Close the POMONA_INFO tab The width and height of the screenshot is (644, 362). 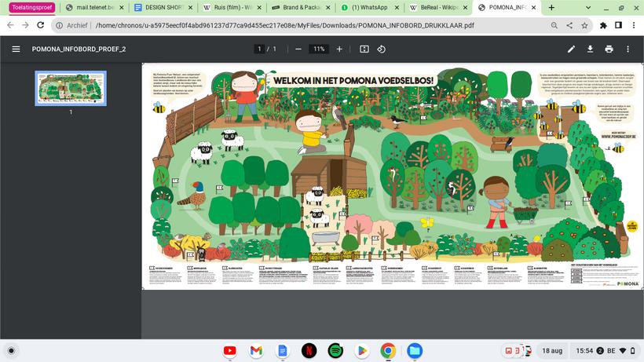coord(533,7)
